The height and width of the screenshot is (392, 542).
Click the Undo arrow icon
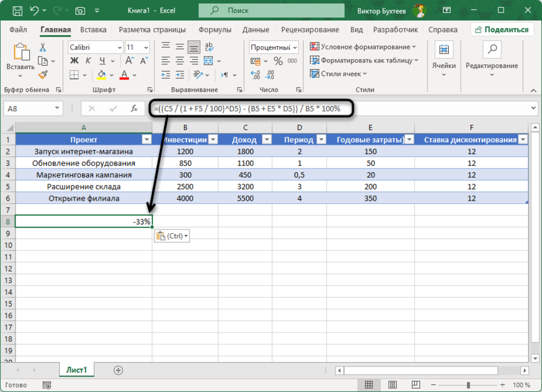(35, 10)
